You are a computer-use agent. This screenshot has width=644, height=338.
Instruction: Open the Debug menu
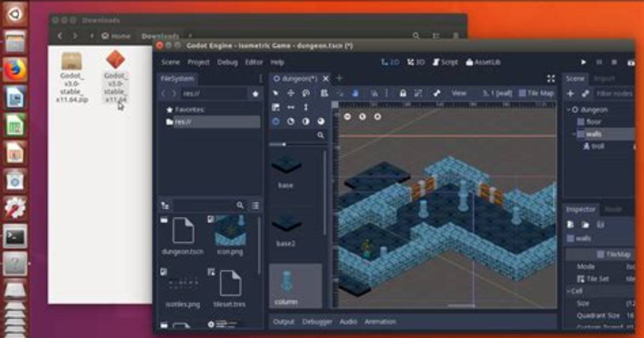click(x=227, y=62)
